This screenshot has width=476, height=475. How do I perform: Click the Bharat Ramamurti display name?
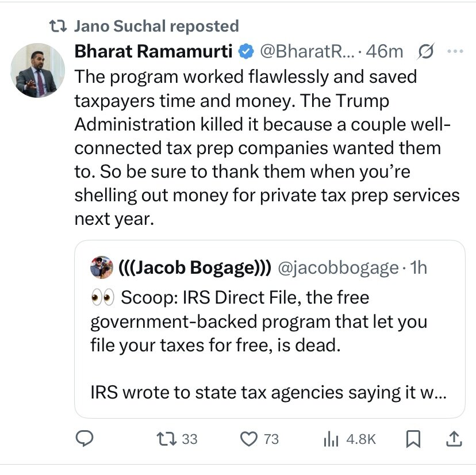pyautogui.click(x=153, y=52)
